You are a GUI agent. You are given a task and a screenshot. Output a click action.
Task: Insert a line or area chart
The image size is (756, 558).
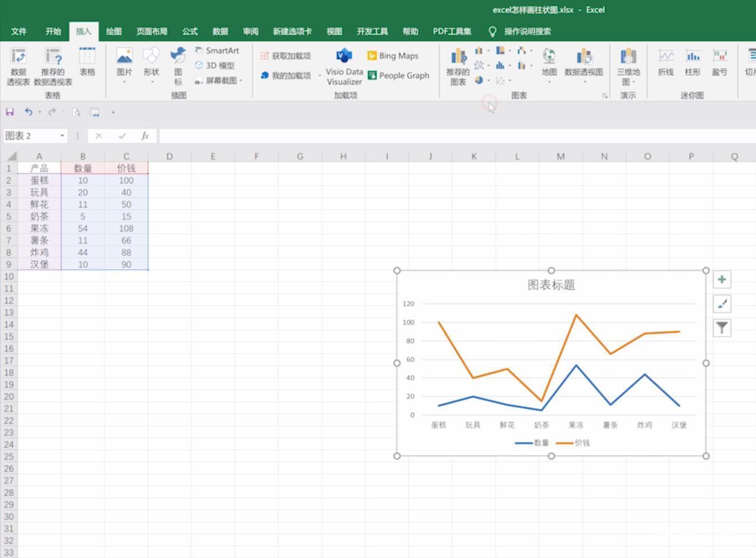coord(479,65)
